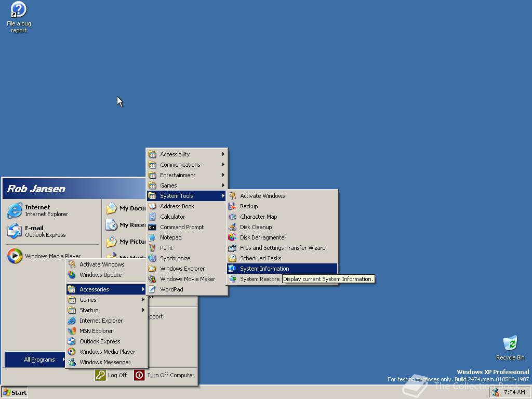
Task: Click the My Documents folder icon
Action: pyautogui.click(x=111, y=208)
